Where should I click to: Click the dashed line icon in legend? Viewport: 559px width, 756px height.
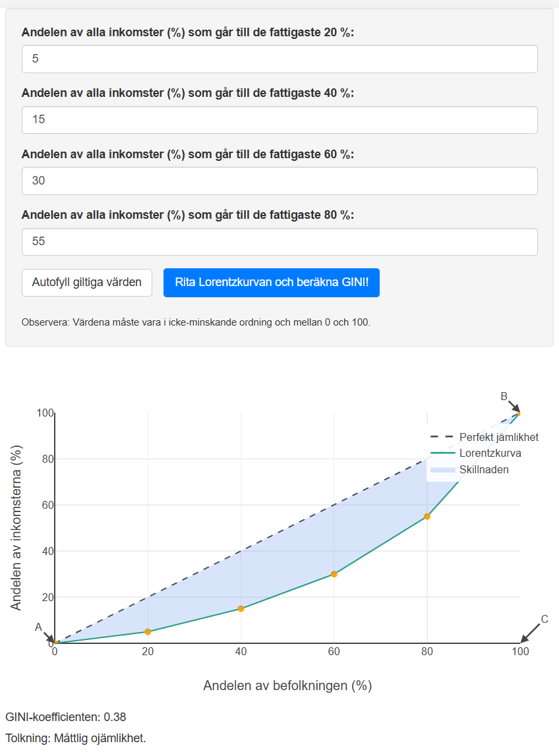443,437
